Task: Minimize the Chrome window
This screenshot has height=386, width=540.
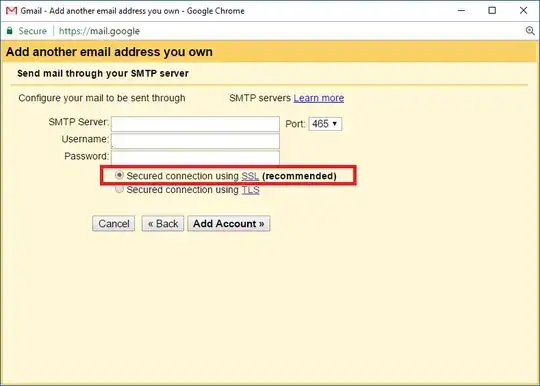Action: 461,11
